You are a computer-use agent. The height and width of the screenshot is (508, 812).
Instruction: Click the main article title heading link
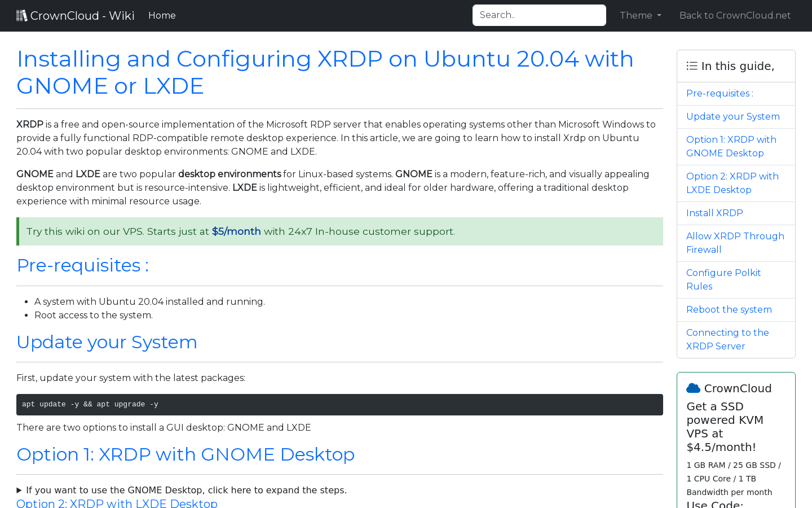pos(325,72)
